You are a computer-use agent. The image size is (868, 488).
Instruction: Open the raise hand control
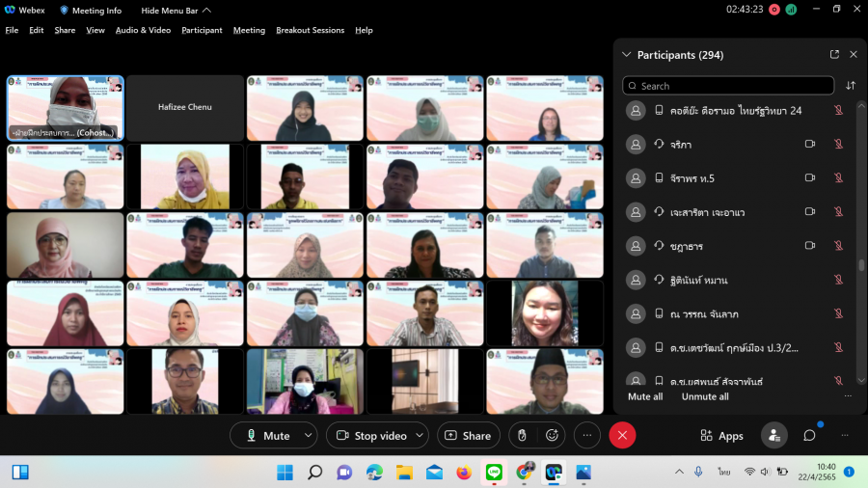522,436
